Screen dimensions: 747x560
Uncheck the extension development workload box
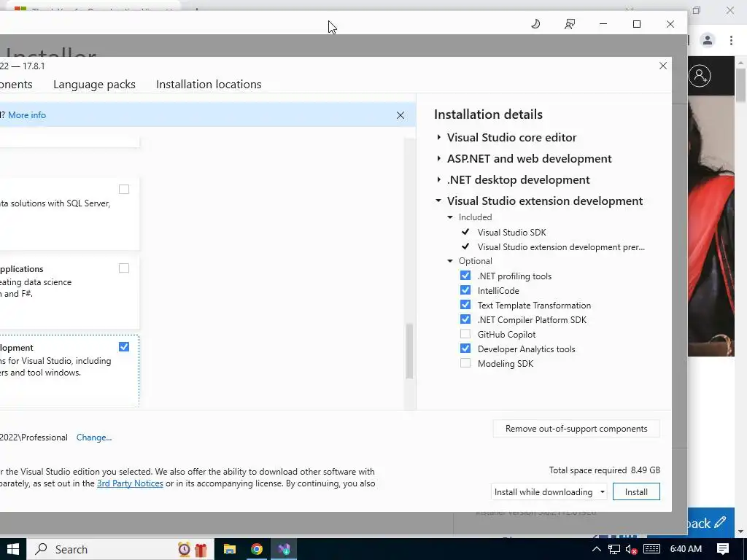point(124,346)
